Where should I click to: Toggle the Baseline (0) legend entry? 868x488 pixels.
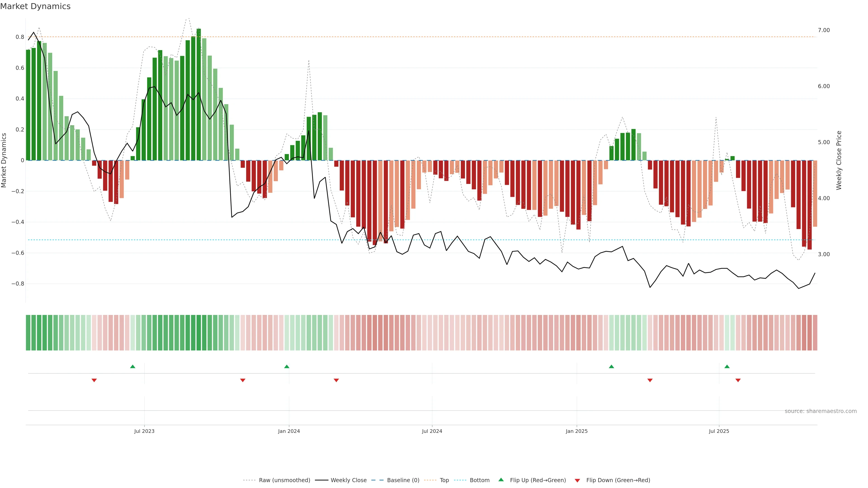pyautogui.click(x=403, y=480)
